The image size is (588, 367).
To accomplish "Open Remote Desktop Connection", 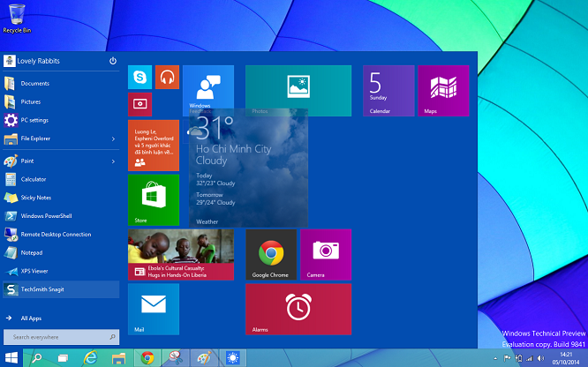I will (x=61, y=235).
